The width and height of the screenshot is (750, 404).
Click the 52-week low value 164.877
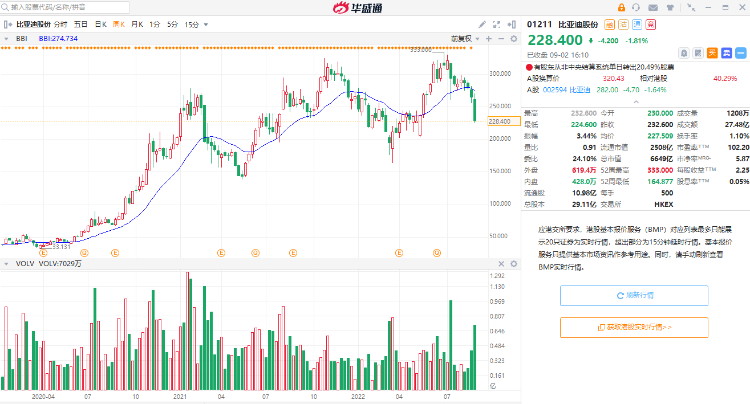(x=660, y=182)
